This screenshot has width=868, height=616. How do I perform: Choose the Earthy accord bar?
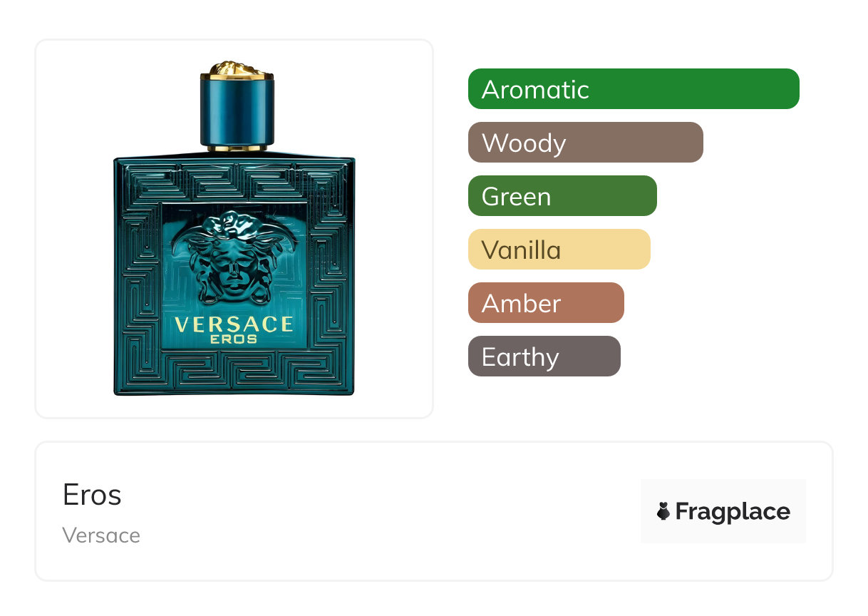click(544, 356)
